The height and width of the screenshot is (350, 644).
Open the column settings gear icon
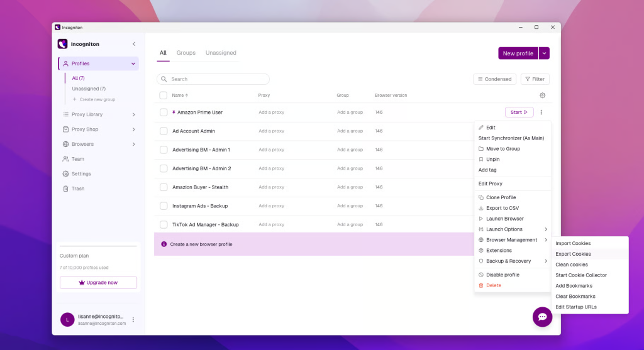542,95
